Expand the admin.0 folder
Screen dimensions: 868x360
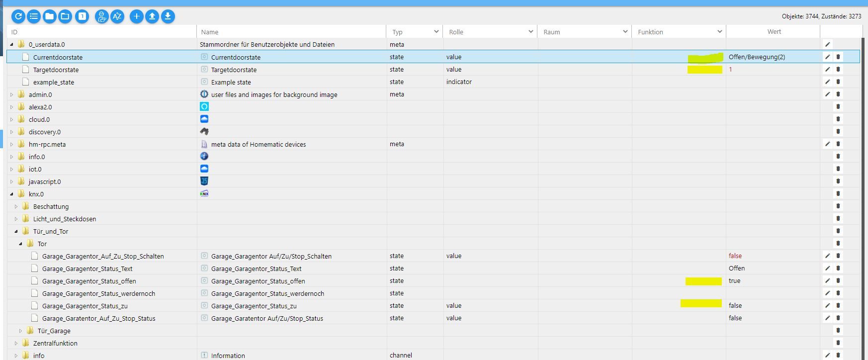[12, 94]
